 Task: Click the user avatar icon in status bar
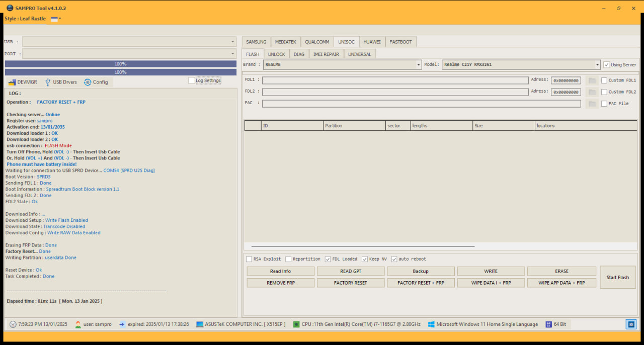point(78,324)
